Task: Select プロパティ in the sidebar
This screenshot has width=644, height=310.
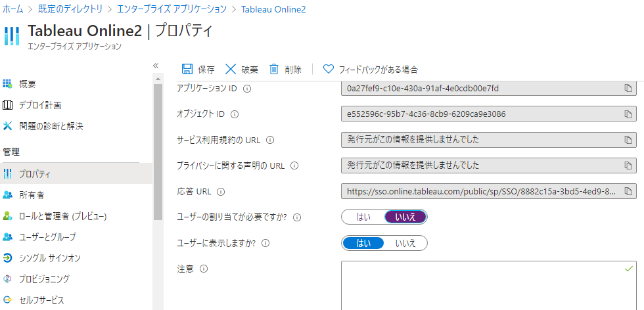Action: [x=76, y=175]
